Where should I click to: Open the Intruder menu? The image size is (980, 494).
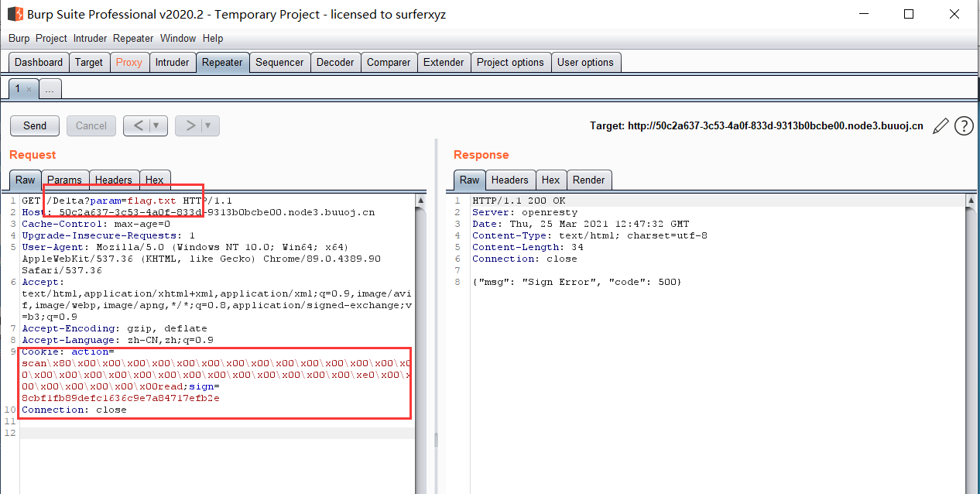pos(91,38)
